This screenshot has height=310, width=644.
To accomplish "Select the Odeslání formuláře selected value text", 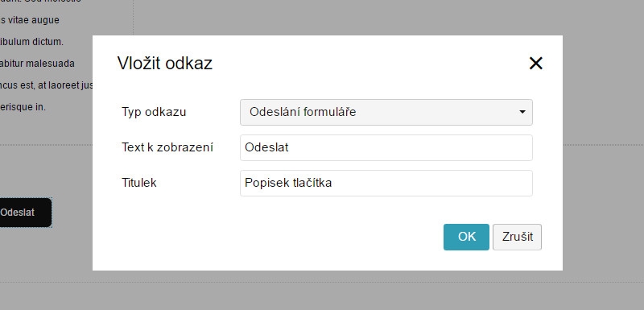I will 303,112.
